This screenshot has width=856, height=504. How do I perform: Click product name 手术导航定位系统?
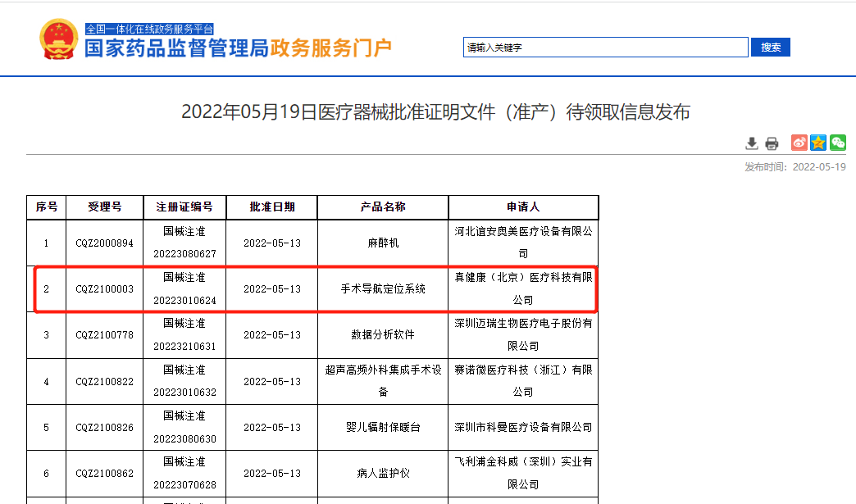coord(383,289)
